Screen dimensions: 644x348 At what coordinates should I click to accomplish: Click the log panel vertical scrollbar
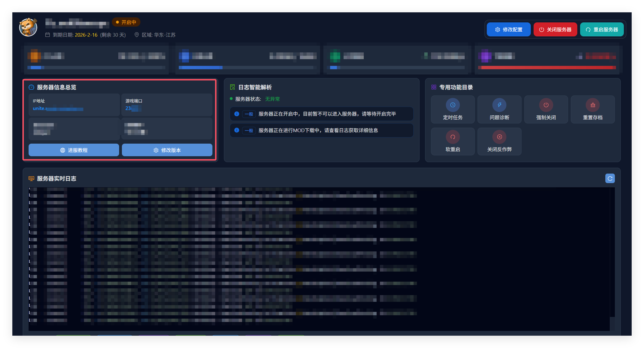tap(612, 323)
